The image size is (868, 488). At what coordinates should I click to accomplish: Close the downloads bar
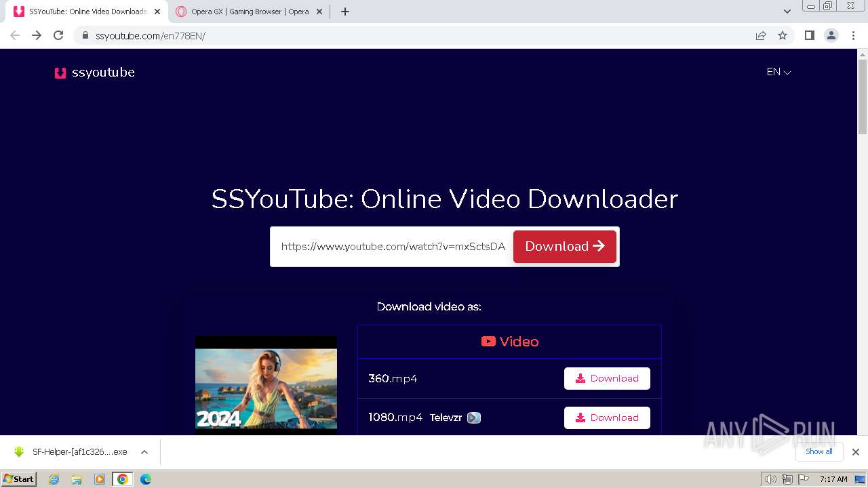[x=856, y=452]
